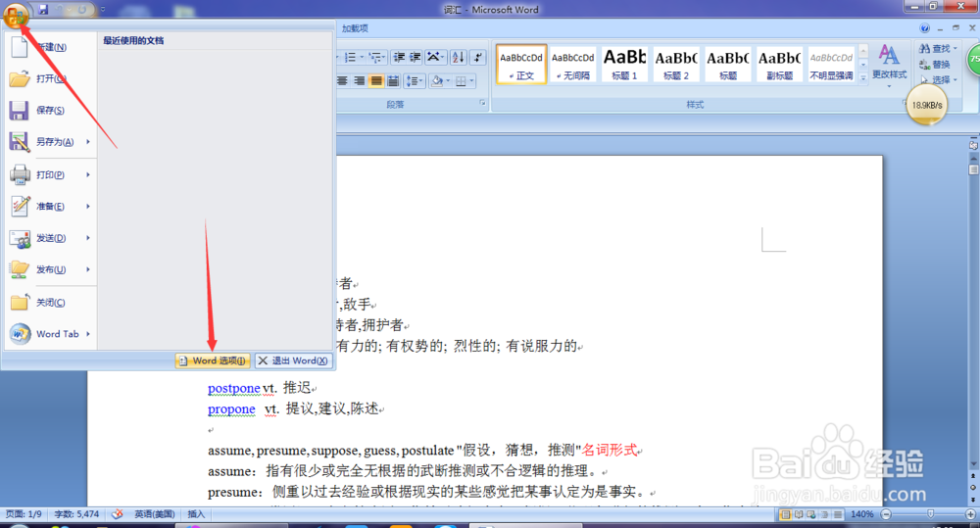Open the line spacing dropdown
The height and width of the screenshot is (528, 980).
click(415, 80)
